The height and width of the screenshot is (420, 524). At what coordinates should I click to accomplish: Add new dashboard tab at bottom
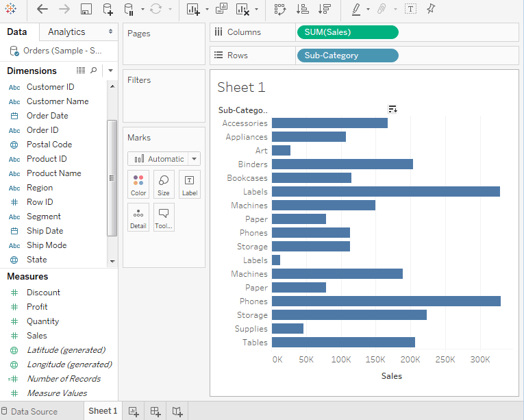coord(155,411)
